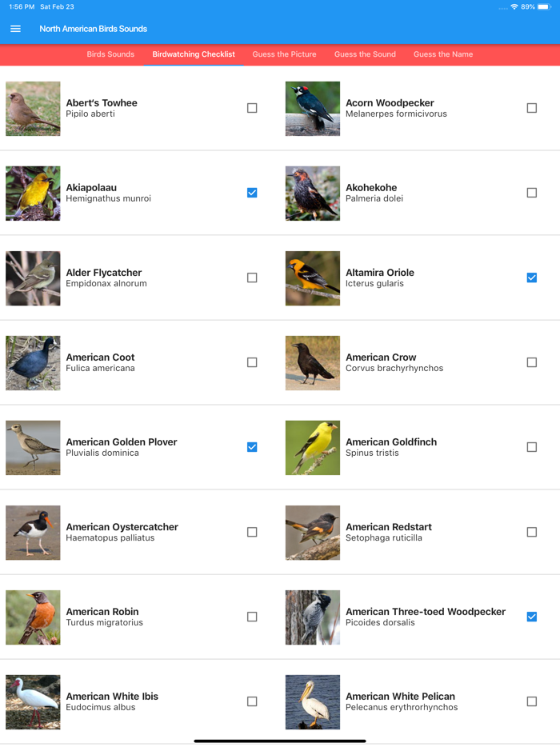Check the Abert's Towhee checkbox
560x747 pixels.
tap(252, 108)
